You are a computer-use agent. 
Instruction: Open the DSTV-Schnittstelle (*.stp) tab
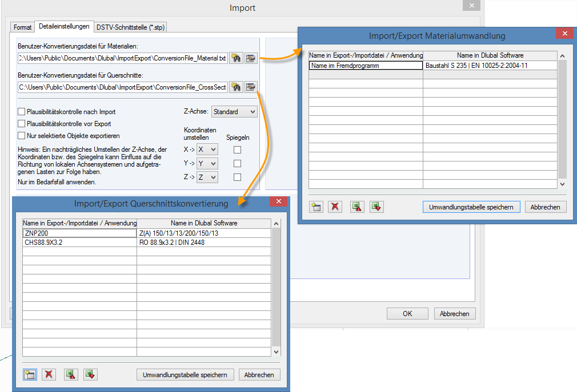tap(131, 27)
